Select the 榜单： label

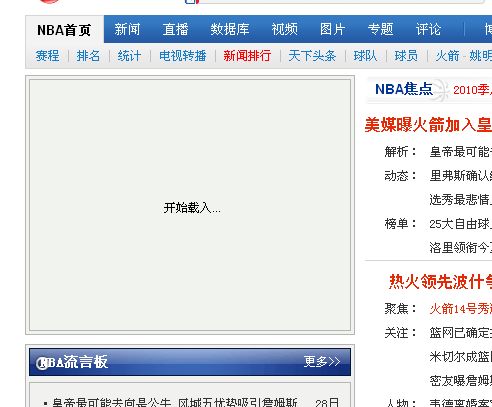click(x=401, y=224)
